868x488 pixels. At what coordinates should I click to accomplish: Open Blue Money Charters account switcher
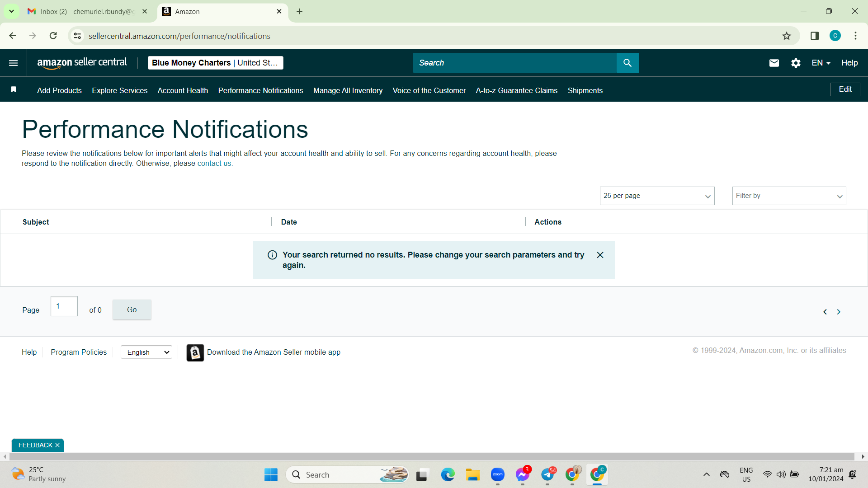[215, 63]
